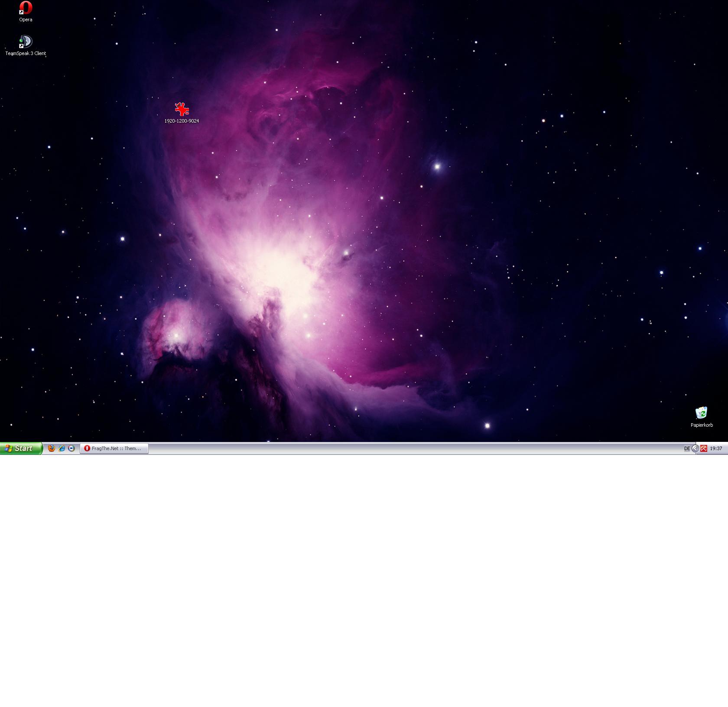Select the red splat 1920-1200-9024 file icon
Viewport: 728px width, 707px height.
(x=182, y=109)
